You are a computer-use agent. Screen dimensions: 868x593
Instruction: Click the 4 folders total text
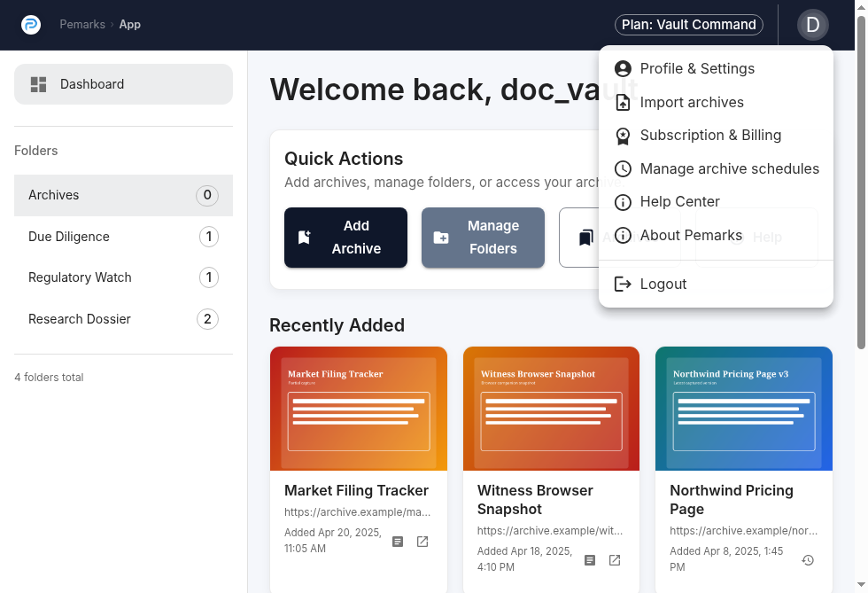click(x=49, y=378)
